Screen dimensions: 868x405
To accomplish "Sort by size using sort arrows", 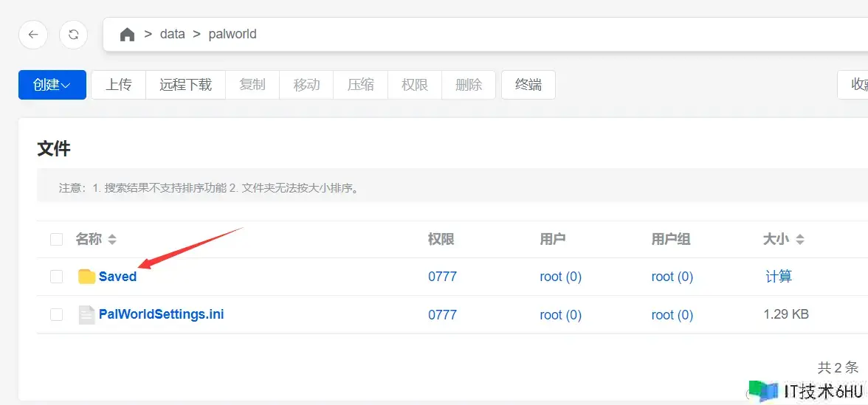I will click(x=800, y=240).
